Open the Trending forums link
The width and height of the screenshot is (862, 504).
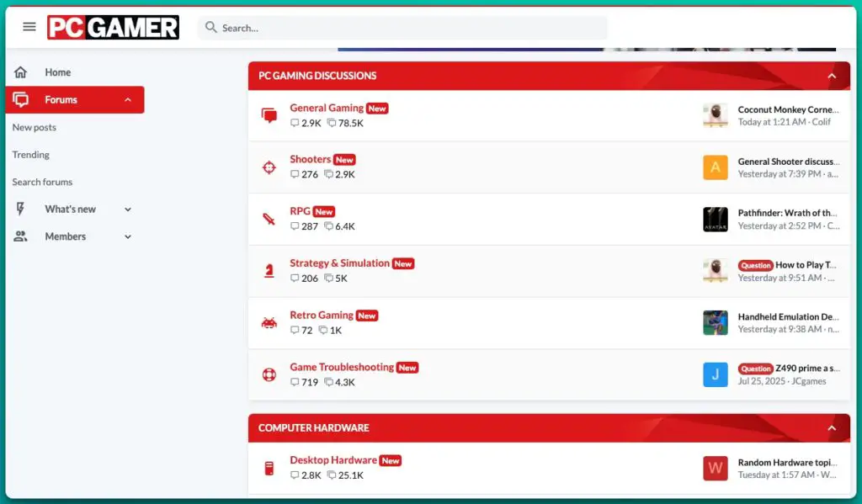pyautogui.click(x=31, y=155)
